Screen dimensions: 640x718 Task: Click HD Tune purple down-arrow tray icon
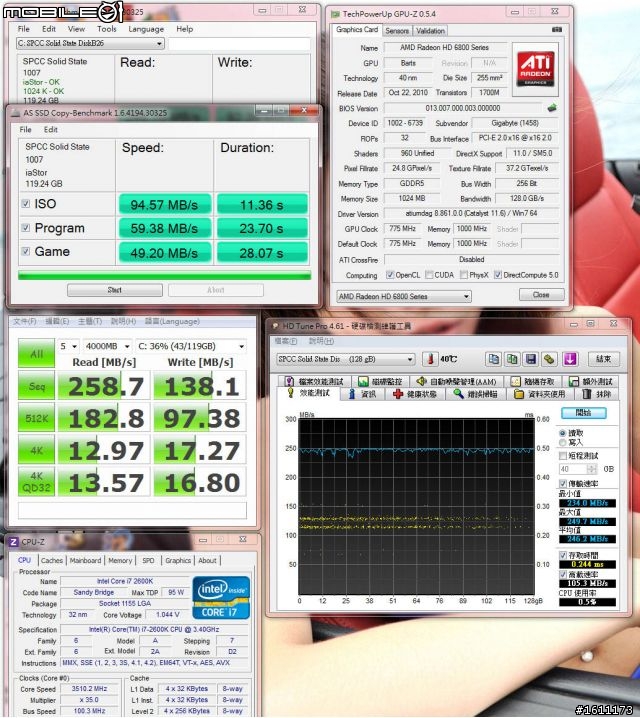(x=570, y=359)
